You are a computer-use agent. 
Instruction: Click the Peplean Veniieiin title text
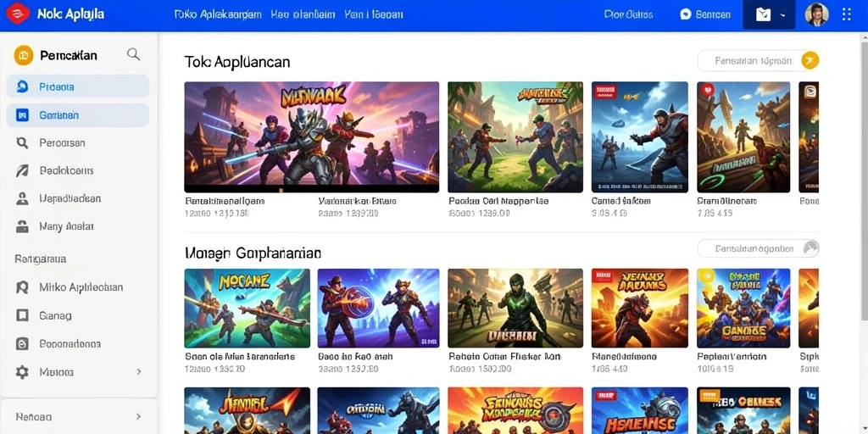(x=732, y=357)
